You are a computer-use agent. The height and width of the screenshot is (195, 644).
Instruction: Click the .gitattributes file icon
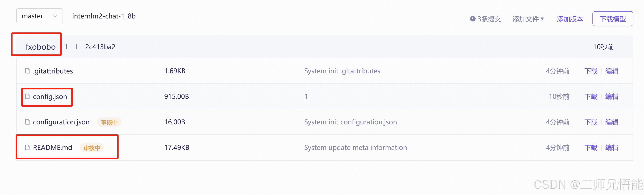point(27,71)
